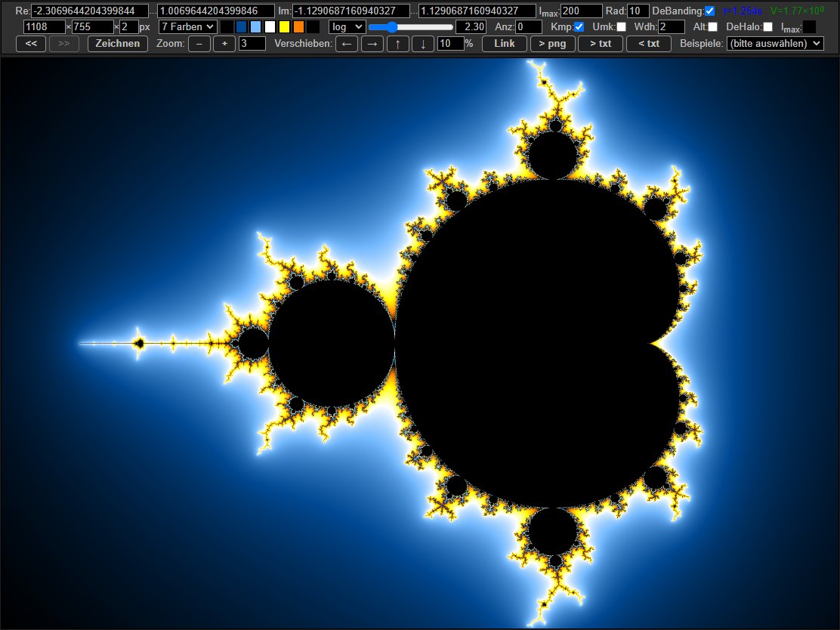Image resolution: width=840 pixels, height=630 pixels.
Task: Uncheck the Kmp checkbox
Action: click(x=579, y=27)
